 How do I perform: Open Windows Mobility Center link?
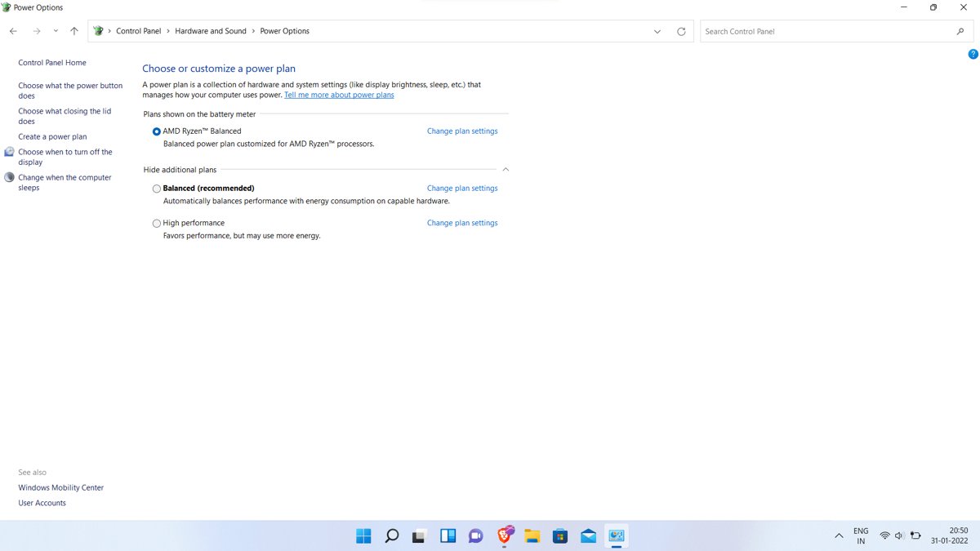[x=61, y=487]
